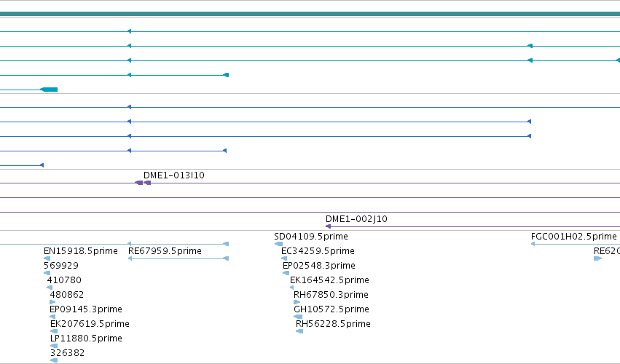Click the thick teal exon block
Screen dimensions: 620x364
click(x=50, y=90)
